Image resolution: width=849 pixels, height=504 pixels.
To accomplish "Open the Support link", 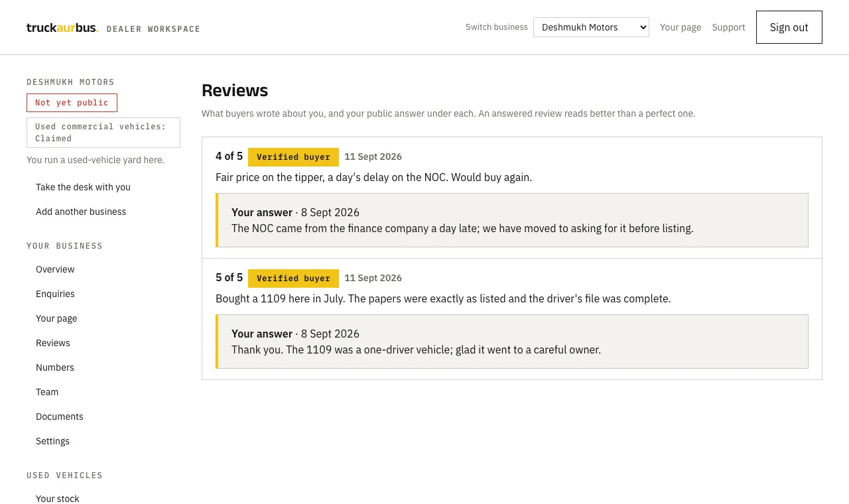I will coord(728,27).
